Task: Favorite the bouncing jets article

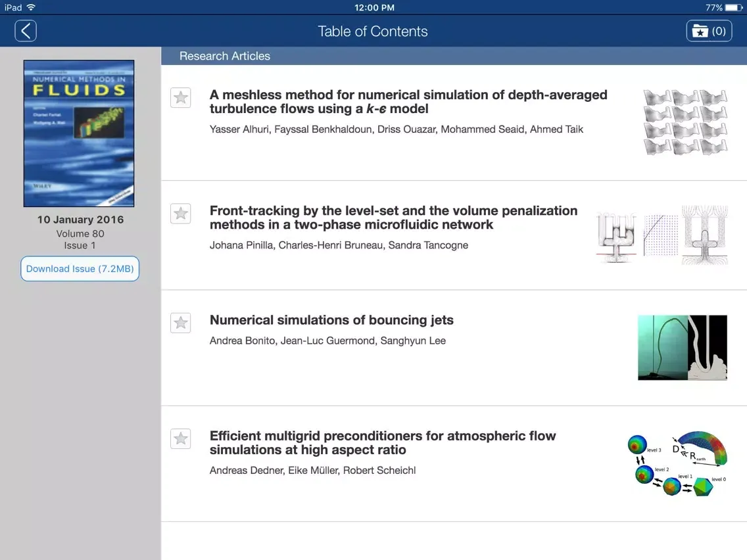Action: pyautogui.click(x=181, y=323)
